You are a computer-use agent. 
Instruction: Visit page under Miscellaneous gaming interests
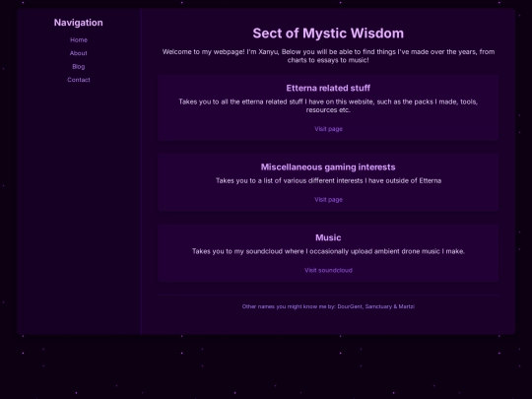[x=328, y=199]
